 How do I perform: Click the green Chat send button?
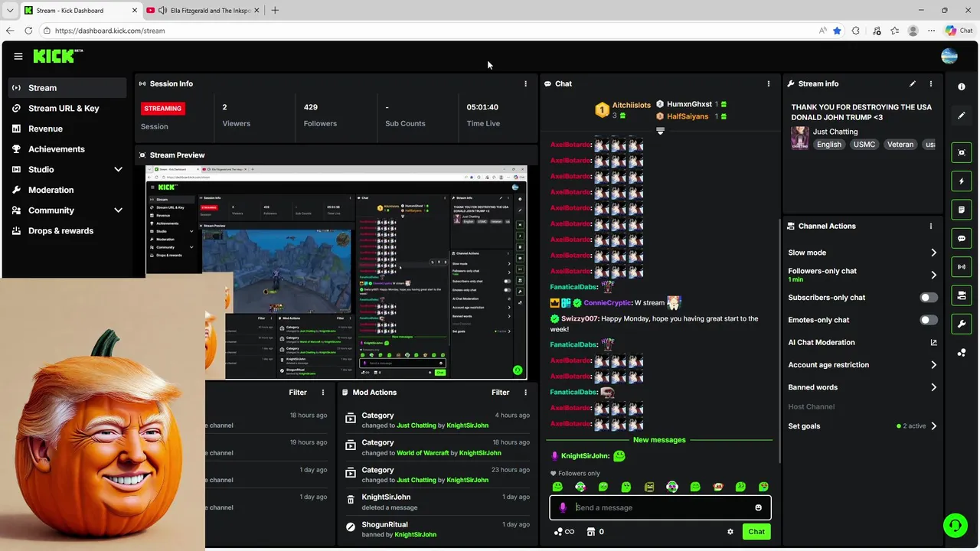[756, 532]
